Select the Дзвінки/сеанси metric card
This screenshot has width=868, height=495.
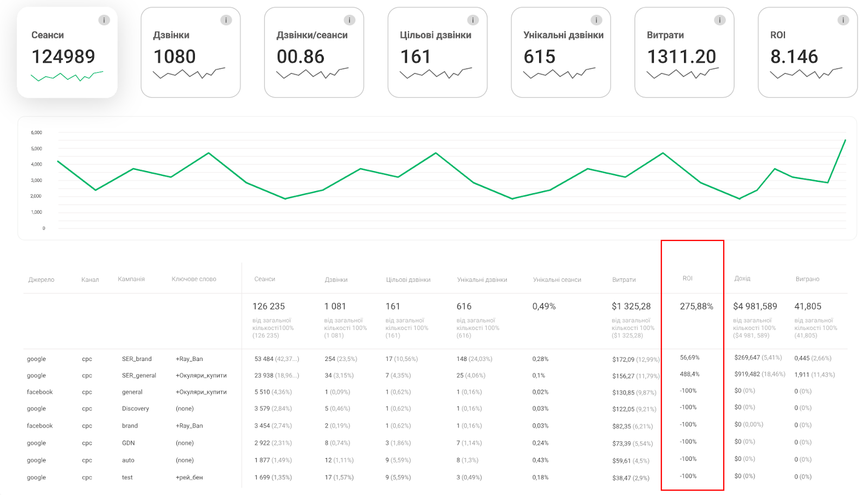tap(314, 53)
